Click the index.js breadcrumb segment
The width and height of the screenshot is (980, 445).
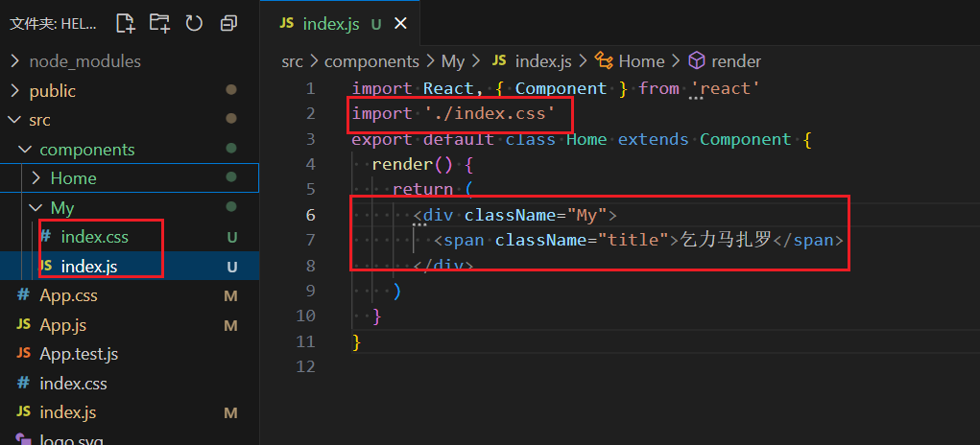[x=543, y=61]
